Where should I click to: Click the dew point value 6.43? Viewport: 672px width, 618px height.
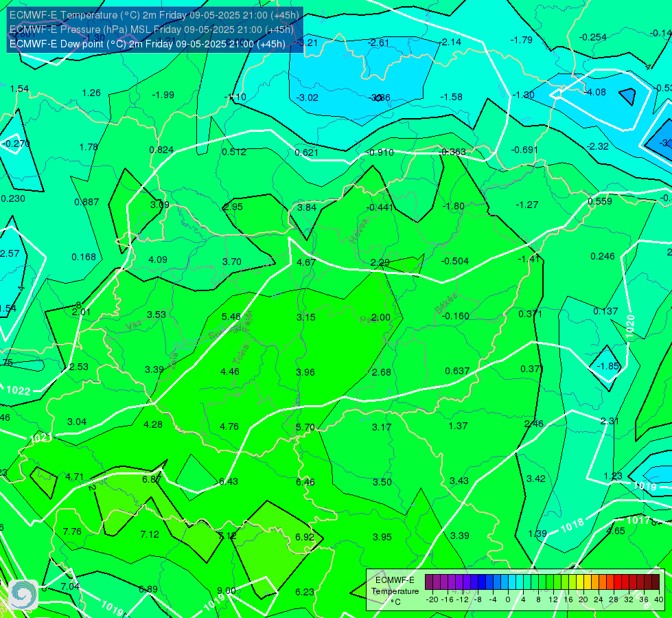pos(229,481)
